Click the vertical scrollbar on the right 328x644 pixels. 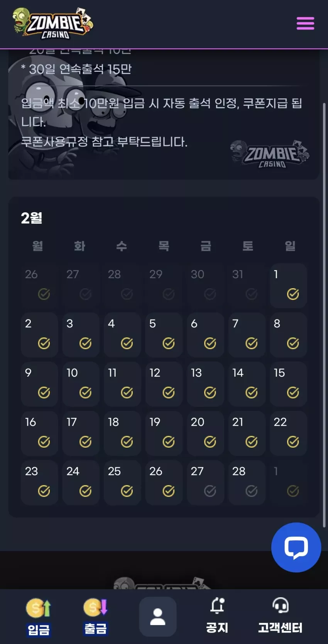click(324, 315)
